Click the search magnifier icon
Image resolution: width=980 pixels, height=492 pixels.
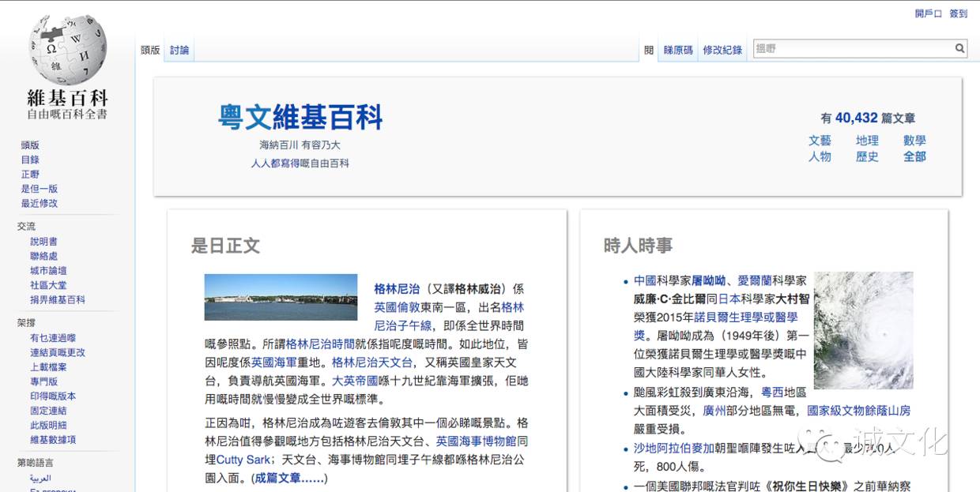[960, 49]
